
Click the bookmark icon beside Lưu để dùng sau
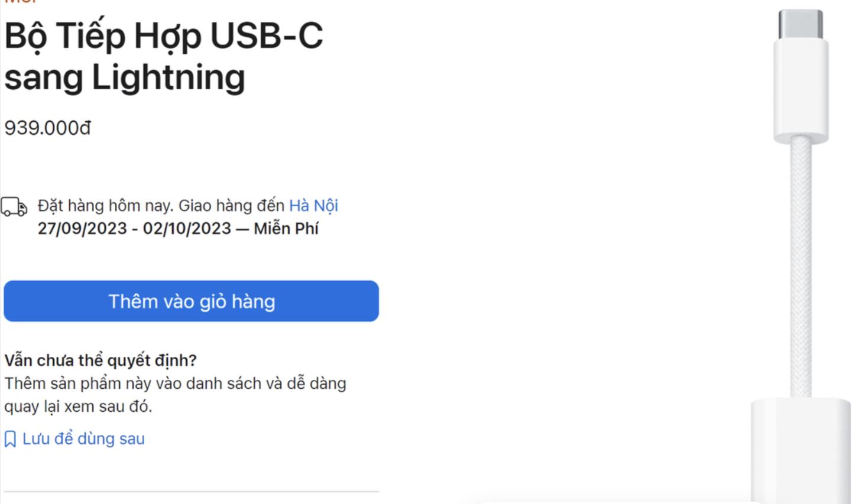tap(10, 439)
